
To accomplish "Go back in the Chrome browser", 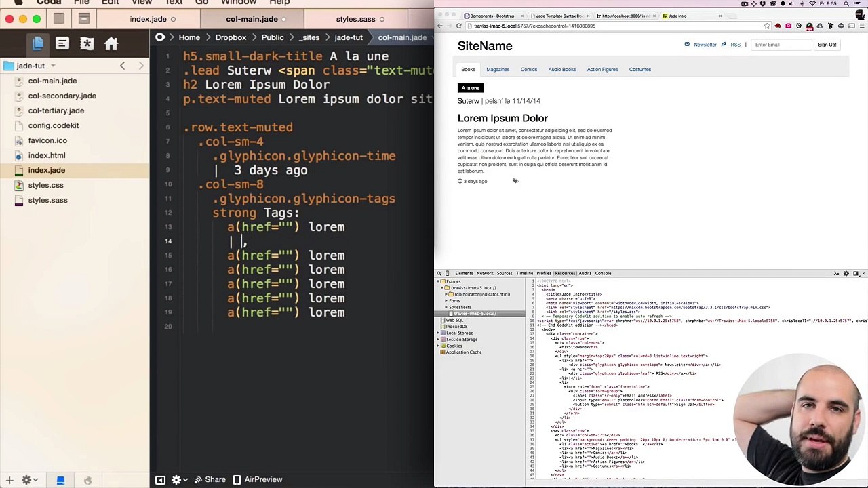I will click(x=439, y=26).
